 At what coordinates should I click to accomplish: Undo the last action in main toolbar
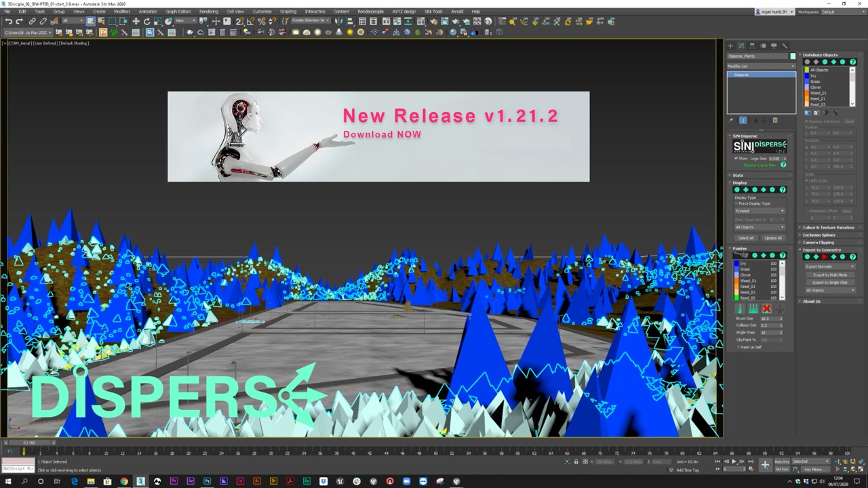(x=9, y=22)
